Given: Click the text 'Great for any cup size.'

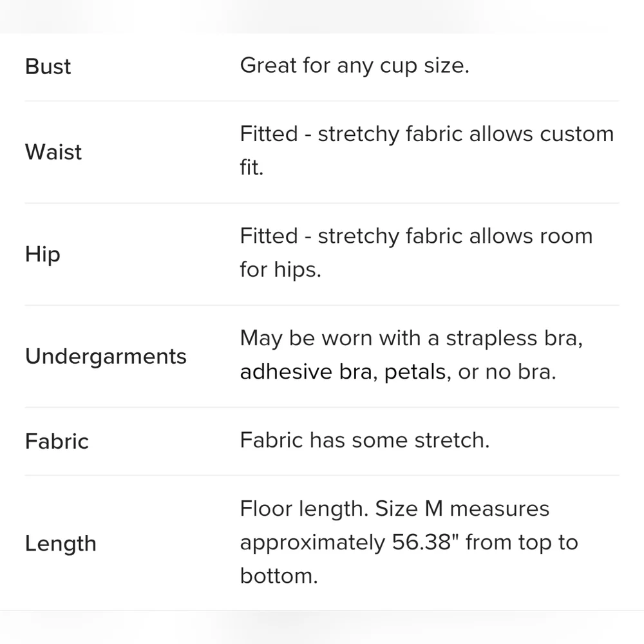Looking at the screenshot, I should click(354, 66).
